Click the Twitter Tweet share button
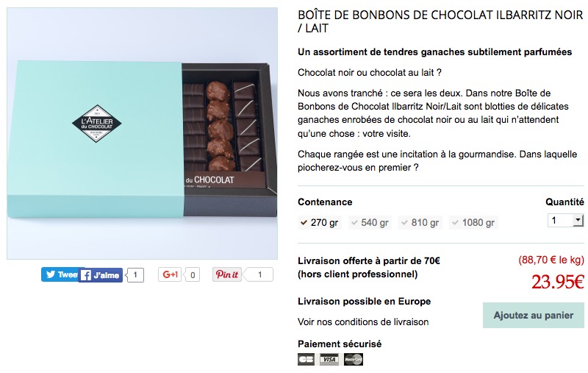Image resolution: width=588 pixels, height=373 pixels. pos(60,274)
